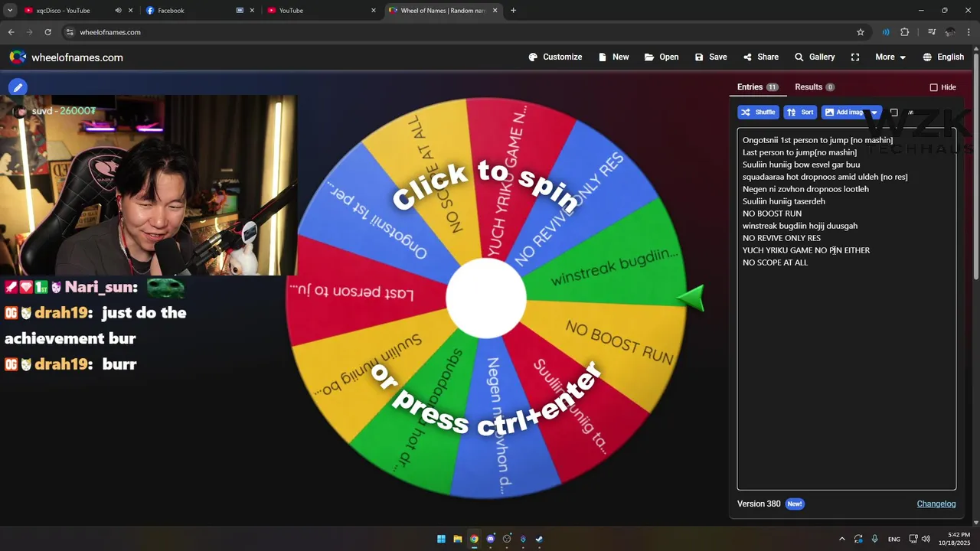Viewport: 980px width, 551px height.
Task: Open File Explorer from the taskbar
Action: pos(458,539)
